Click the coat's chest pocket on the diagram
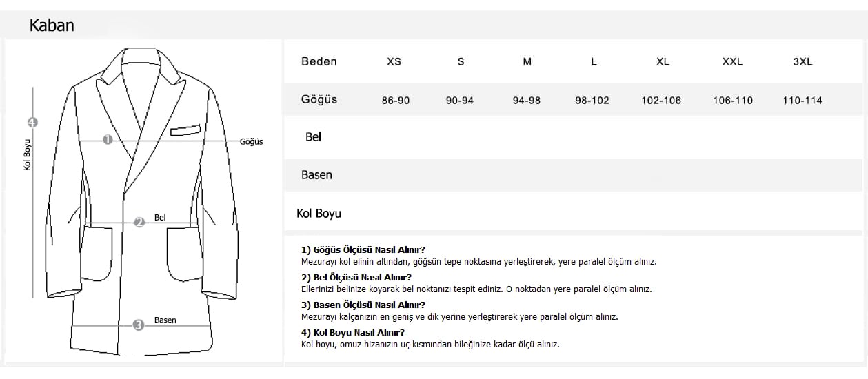This screenshot has width=868, height=379. click(185, 129)
